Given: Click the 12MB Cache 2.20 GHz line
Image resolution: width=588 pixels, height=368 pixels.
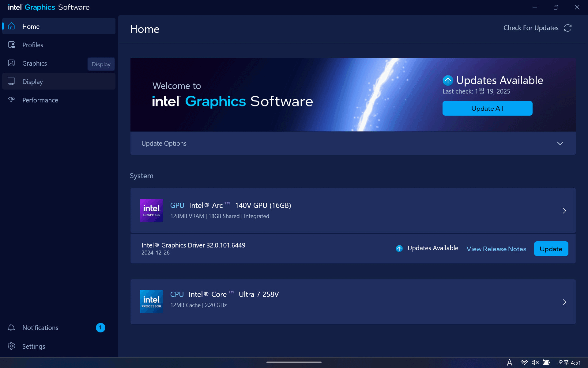Looking at the screenshot, I should [198, 305].
